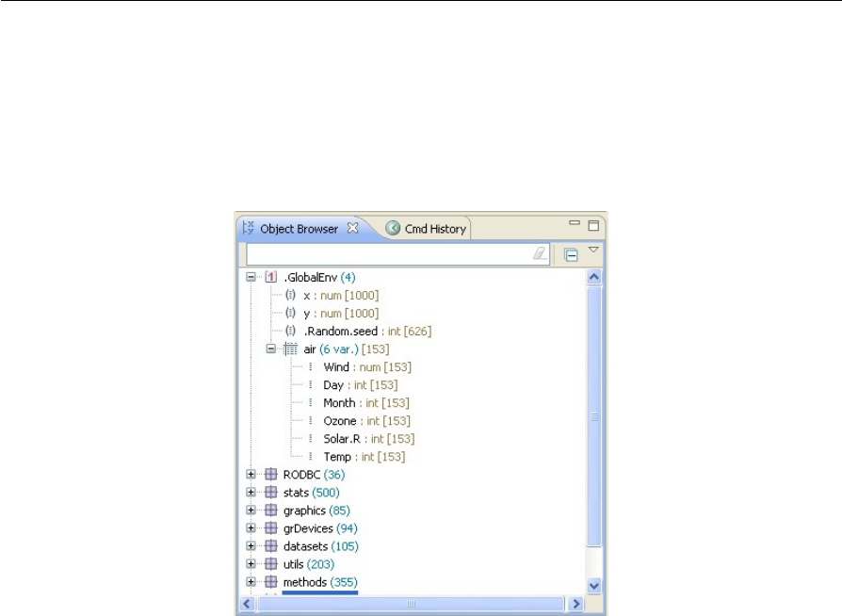Screen dimensions: 842x616
Task: Click the column icon beside Day
Action: pos(311,384)
